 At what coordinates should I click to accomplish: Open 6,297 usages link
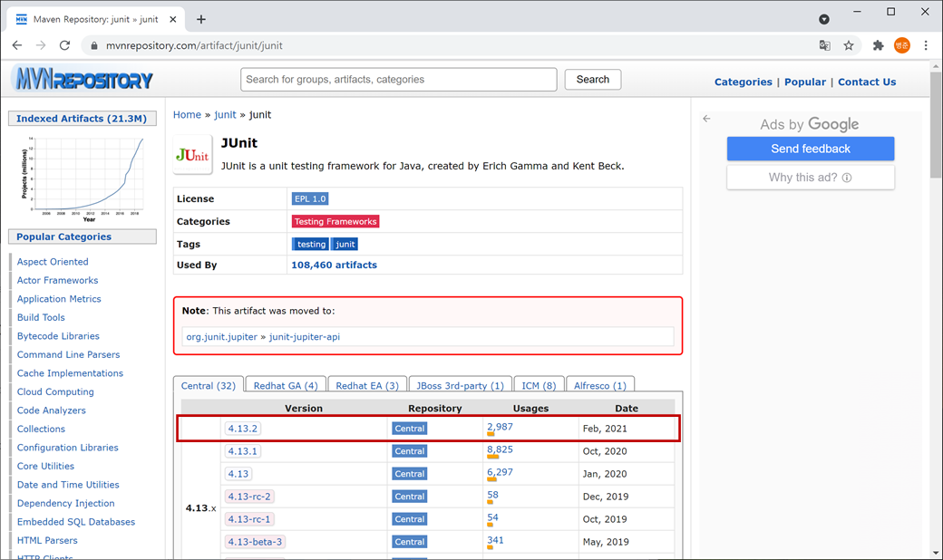[500, 472]
